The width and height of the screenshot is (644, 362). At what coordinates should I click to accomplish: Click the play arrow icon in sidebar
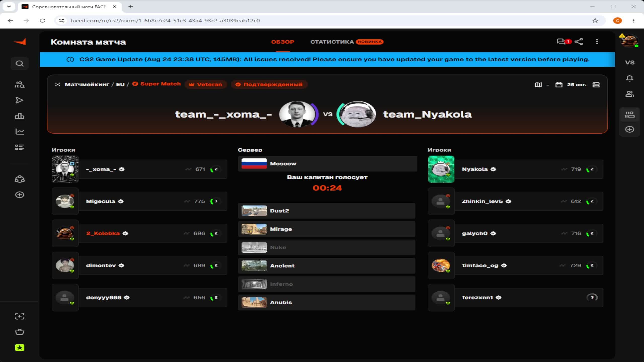point(20,100)
